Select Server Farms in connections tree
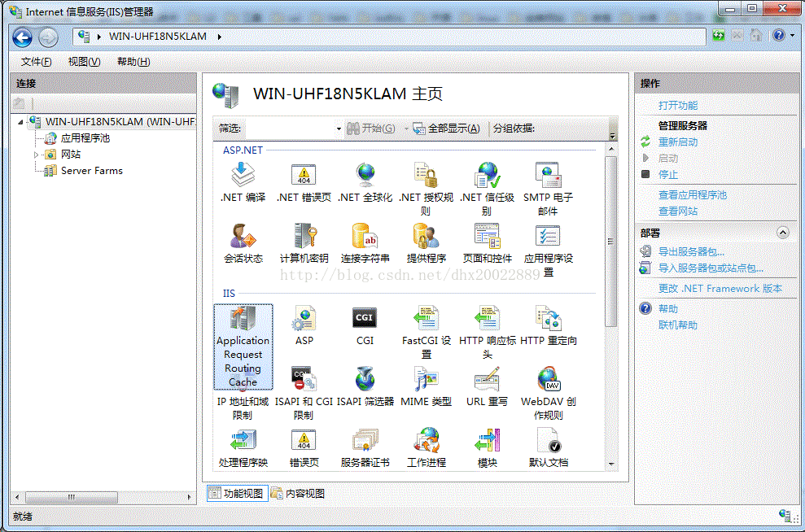The image size is (805, 532). point(91,171)
